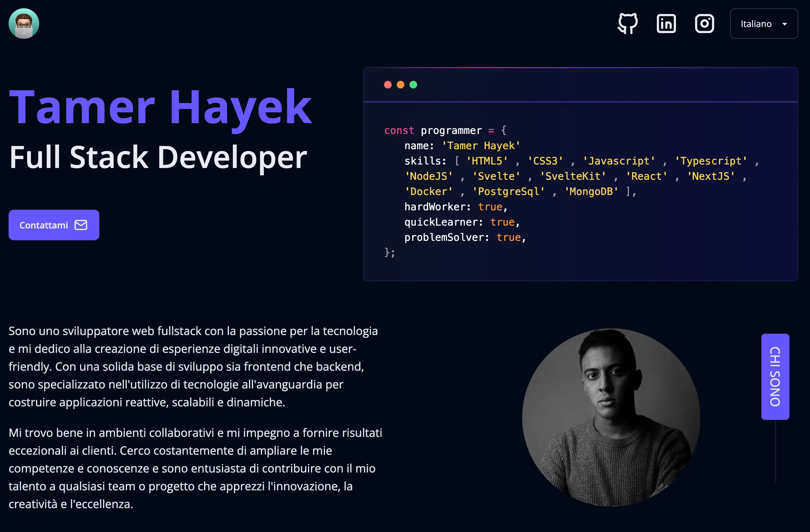
Task: Click paragraph starting 'Sono uno sviluppatore'
Action: click(193, 366)
